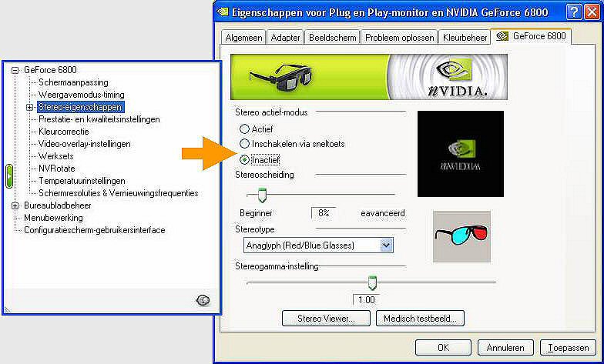
Task: Open Prestatie- en kwaliteitsinstellingen
Action: click(x=99, y=119)
